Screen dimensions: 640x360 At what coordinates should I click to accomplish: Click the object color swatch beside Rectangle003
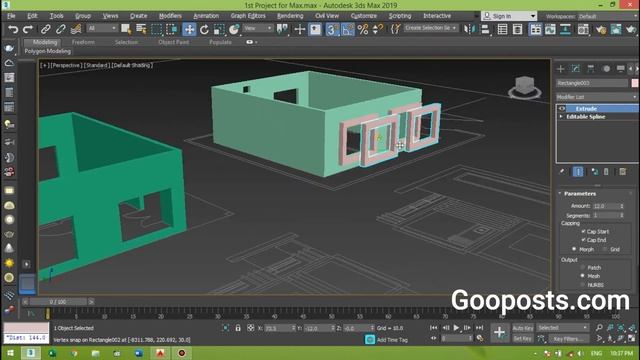click(635, 83)
